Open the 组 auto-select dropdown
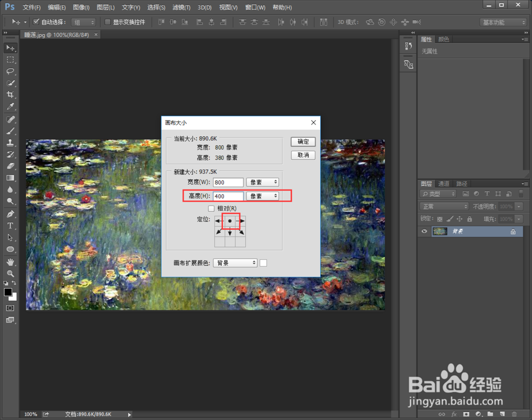532x420 pixels. [84, 22]
